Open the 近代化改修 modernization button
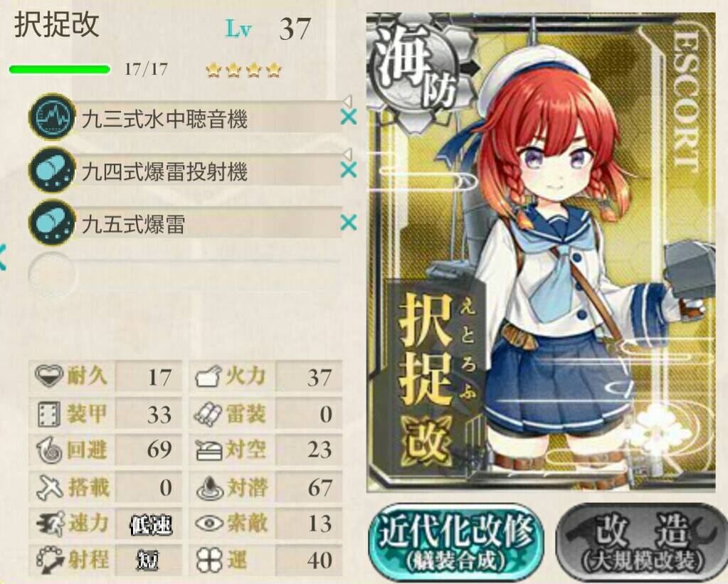The width and height of the screenshot is (728, 584). point(456,541)
